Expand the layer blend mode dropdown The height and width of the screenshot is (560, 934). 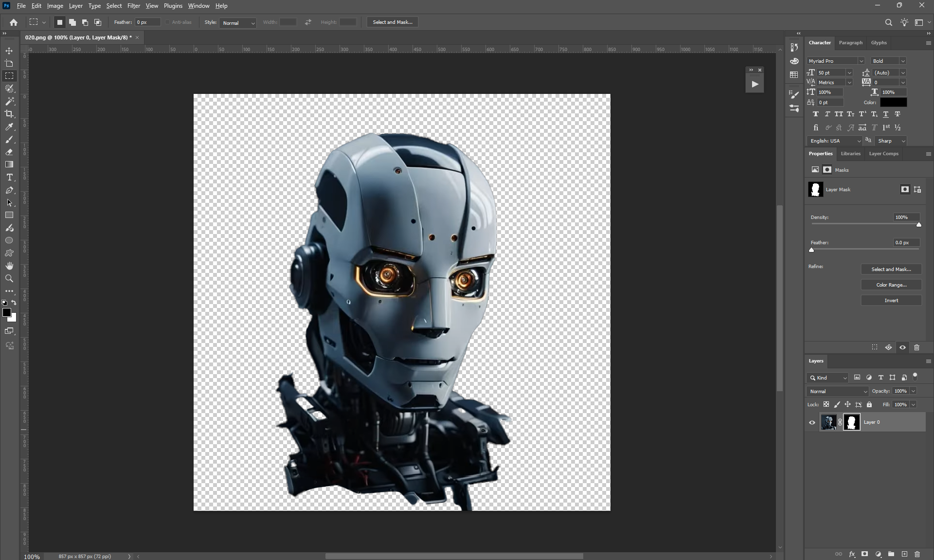[838, 391]
